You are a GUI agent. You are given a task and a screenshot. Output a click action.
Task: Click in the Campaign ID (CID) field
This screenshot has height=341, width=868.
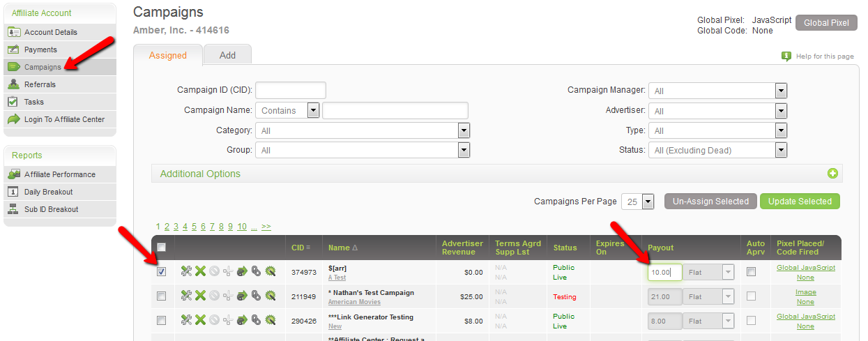pos(291,90)
